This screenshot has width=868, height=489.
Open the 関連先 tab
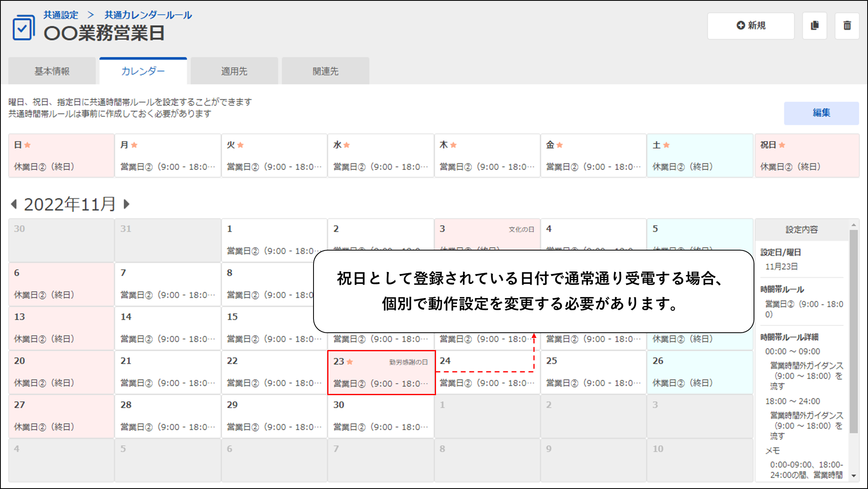[x=325, y=71]
